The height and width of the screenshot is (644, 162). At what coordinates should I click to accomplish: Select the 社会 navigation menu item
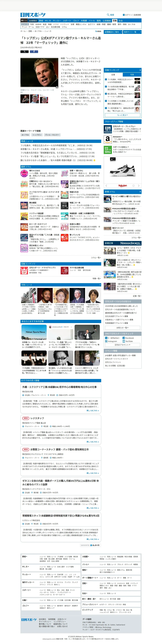[x=121, y=21]
